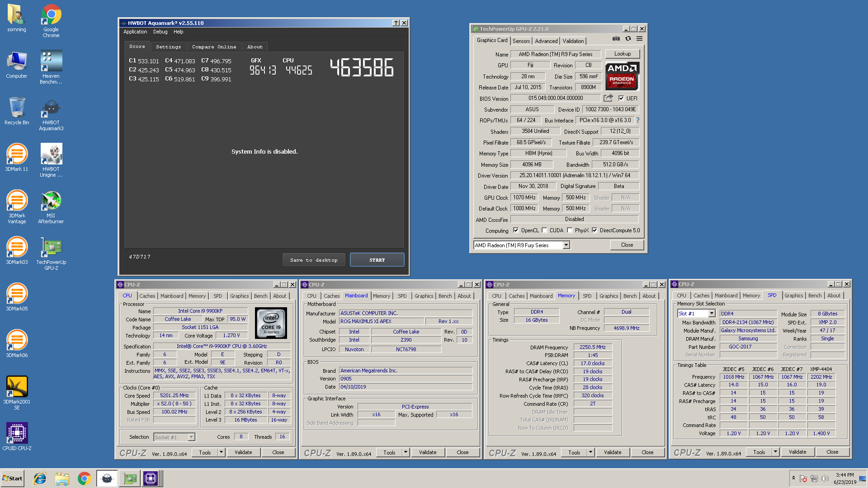Click the volume tray icon

tap(825, 479)
